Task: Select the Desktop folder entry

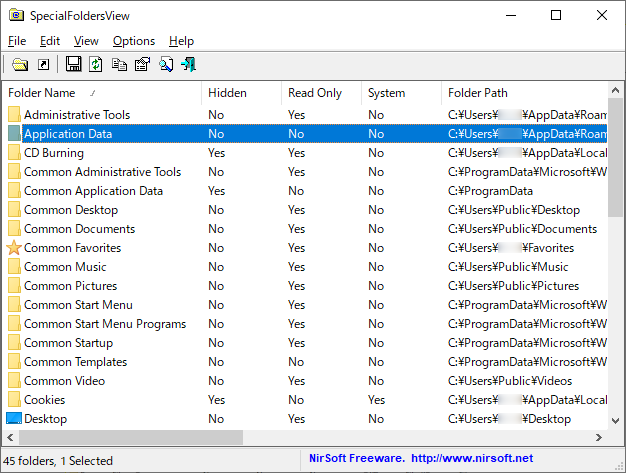Action: tap(45, 419)
